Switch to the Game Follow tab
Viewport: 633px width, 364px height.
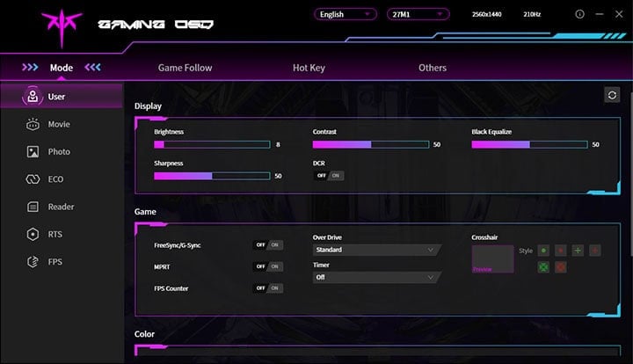[x=185, y=68]
